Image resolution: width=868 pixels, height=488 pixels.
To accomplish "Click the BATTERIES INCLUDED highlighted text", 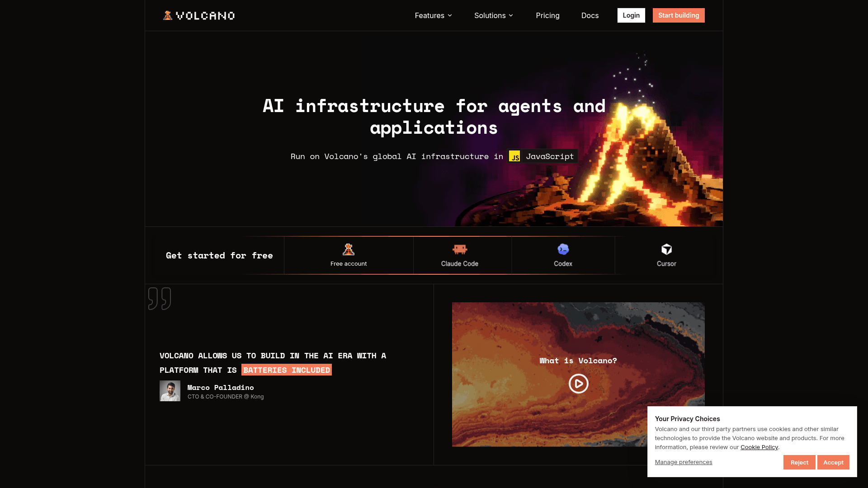I will [x=287, y=370].
